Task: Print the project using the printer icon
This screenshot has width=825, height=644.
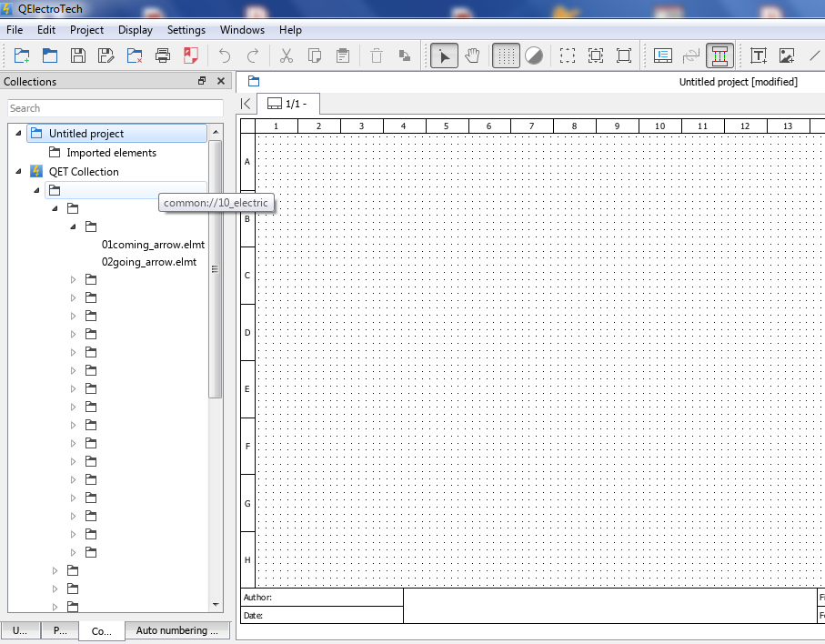Action: pos(163,55)
